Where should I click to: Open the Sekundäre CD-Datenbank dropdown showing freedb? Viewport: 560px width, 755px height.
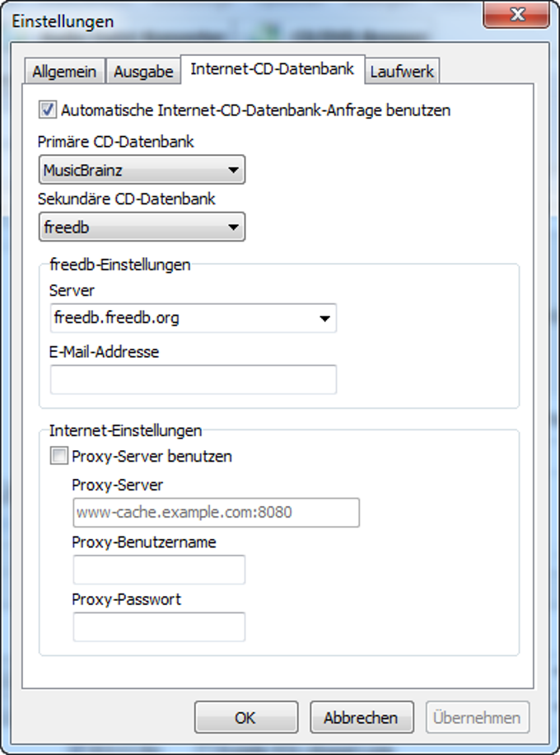click(x=142, y=227)
